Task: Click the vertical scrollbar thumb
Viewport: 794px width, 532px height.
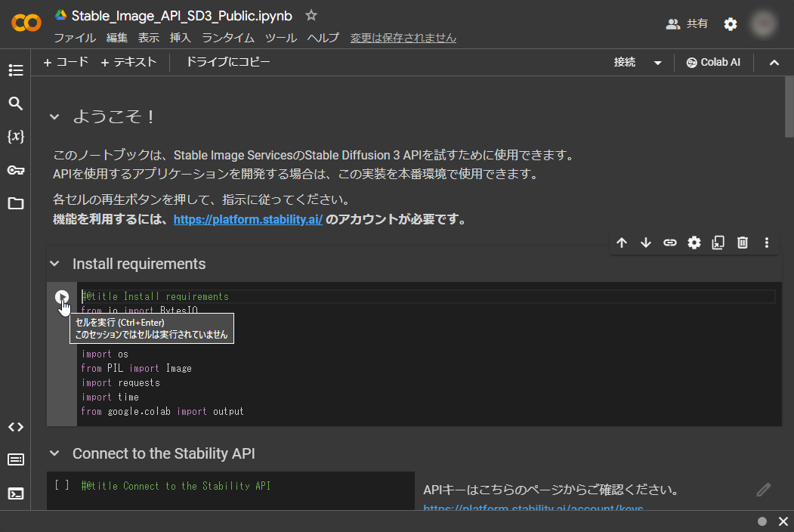Action: (x=789, y=107)
